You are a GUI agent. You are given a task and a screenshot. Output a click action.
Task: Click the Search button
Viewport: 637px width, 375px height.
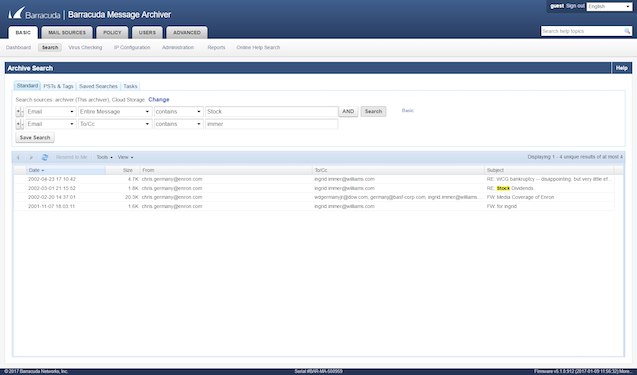click(x=373, y=111)
